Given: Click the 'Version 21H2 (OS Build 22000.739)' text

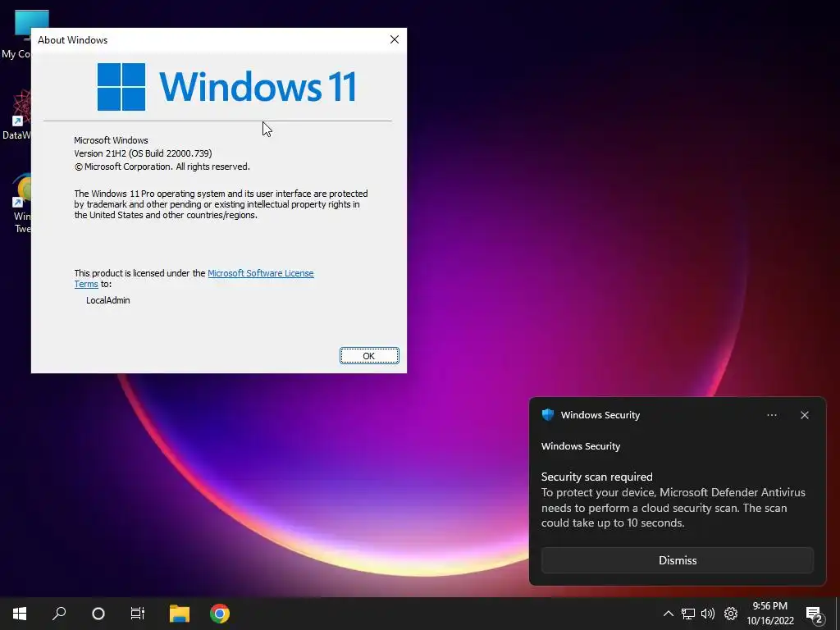Looking at the screenshot, I should [x=143, y=153].
